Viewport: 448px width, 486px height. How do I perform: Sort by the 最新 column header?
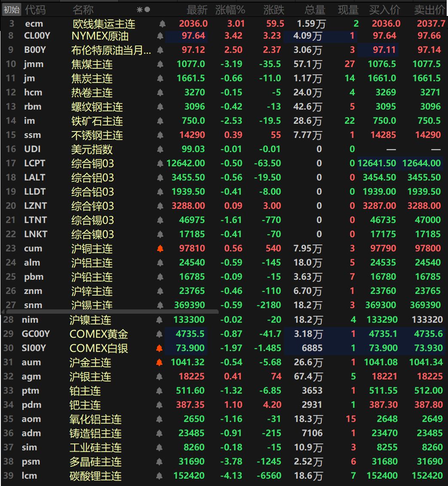click(197, 9)
